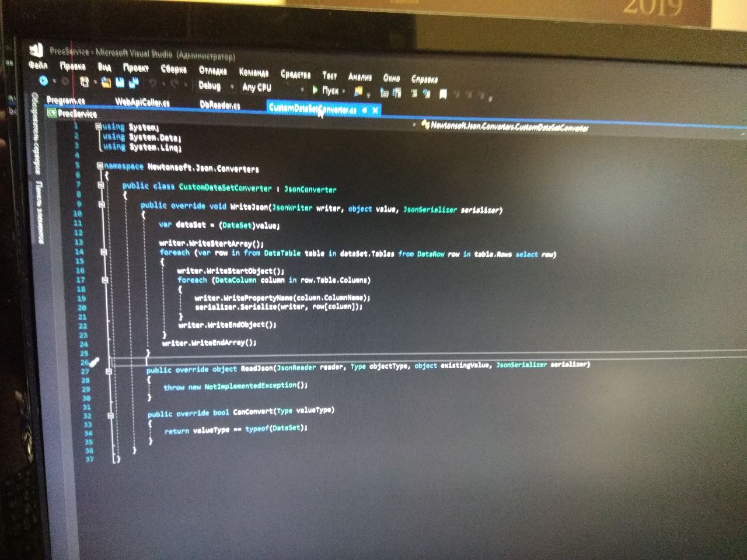Click the empty line 26 in the editor
This screenshot has height=560, width=747.
tap(429, 358)
